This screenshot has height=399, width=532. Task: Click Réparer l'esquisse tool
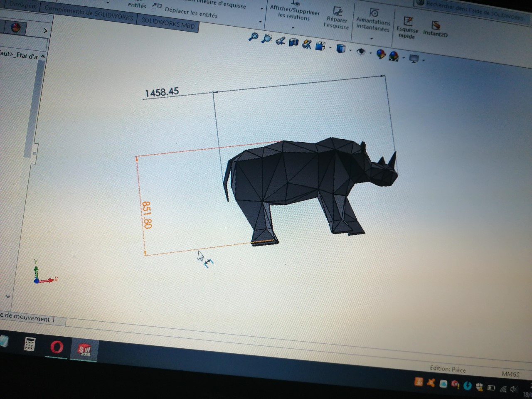pyautogui.click(x=337, y=18)
